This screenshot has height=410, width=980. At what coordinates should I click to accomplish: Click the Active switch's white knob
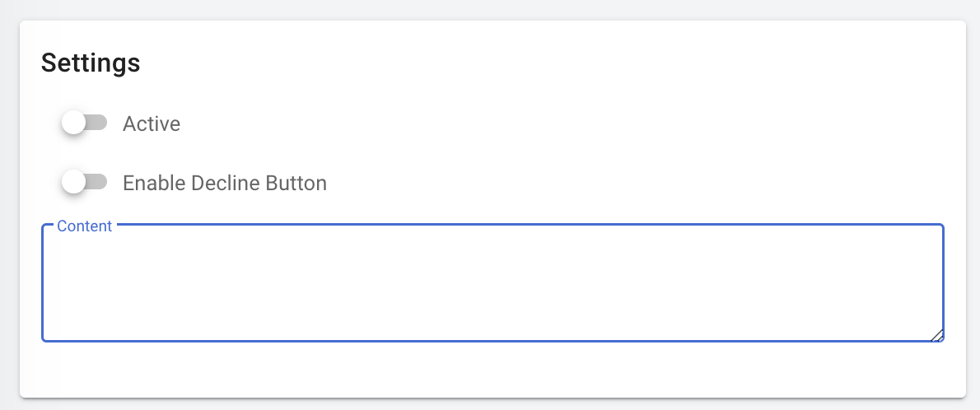coord(74,123)
